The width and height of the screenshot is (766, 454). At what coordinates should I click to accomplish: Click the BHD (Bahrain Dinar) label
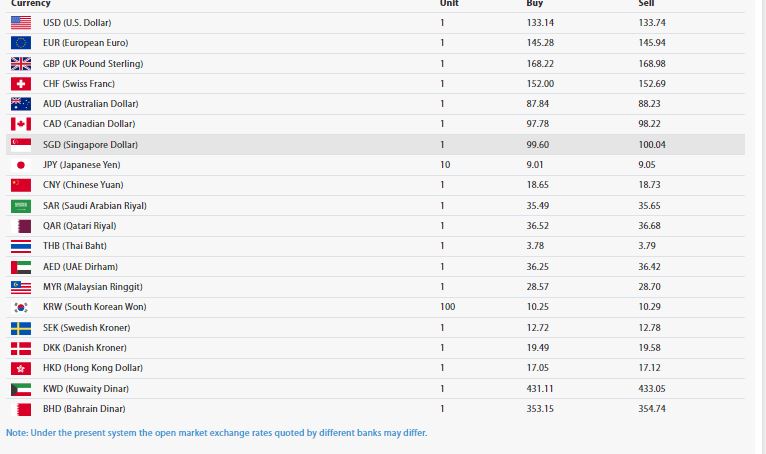click(x=84, y=409)
